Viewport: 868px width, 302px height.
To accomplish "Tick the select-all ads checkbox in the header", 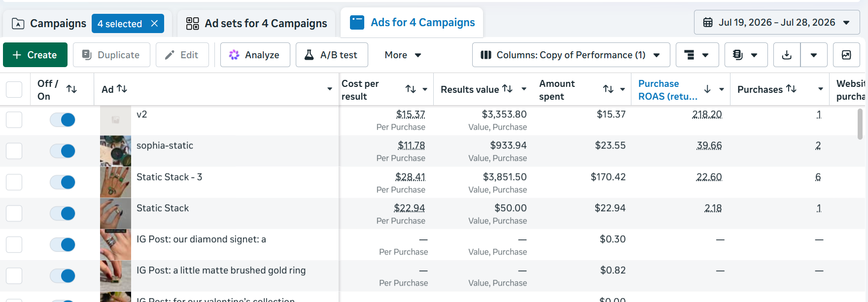I will (14, 89).
